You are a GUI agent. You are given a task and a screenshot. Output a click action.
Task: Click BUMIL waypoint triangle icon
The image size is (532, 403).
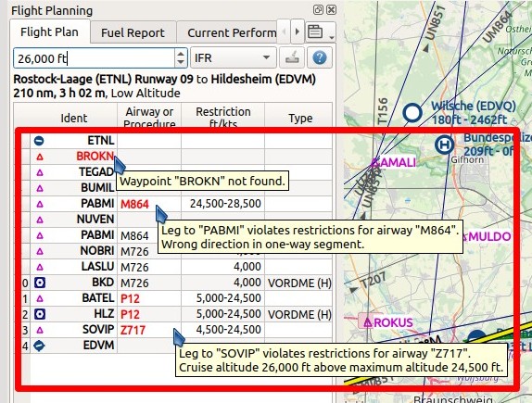coord(40,188)
